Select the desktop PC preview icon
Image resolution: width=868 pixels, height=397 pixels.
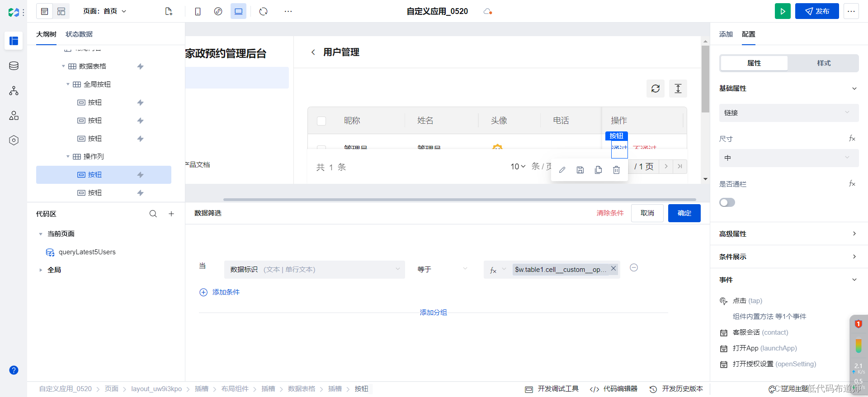(x=238, y=11)
